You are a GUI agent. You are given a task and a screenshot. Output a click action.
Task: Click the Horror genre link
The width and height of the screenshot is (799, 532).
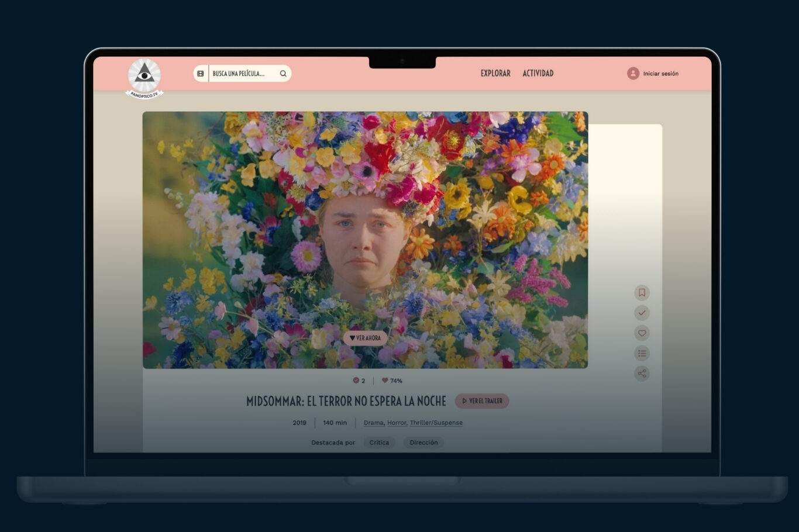point(397,423)
